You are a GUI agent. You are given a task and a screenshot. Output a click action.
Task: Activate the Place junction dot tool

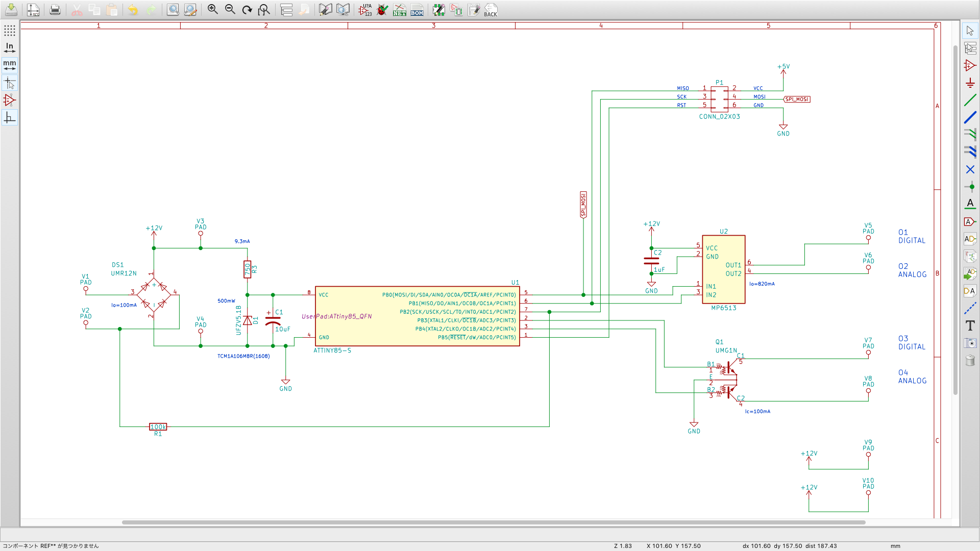coord(970,187)
